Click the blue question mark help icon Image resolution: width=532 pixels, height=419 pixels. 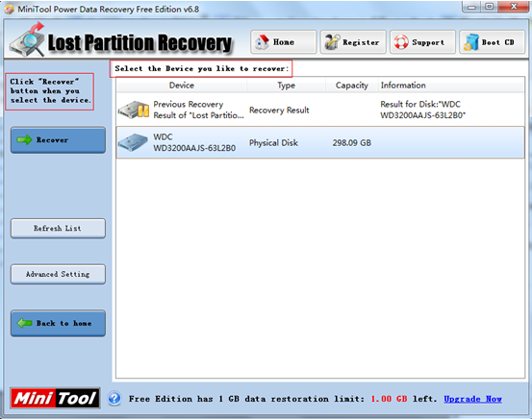(114, 399)
